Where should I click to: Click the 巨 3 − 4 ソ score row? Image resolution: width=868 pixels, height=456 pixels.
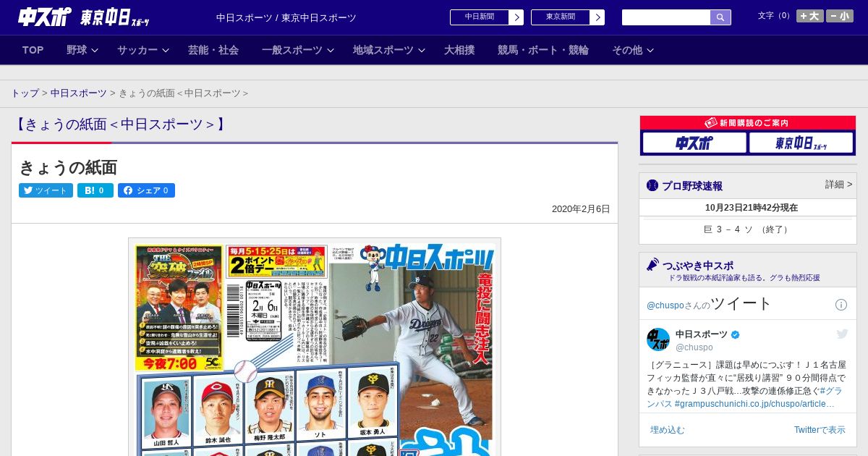click(748, 229)
